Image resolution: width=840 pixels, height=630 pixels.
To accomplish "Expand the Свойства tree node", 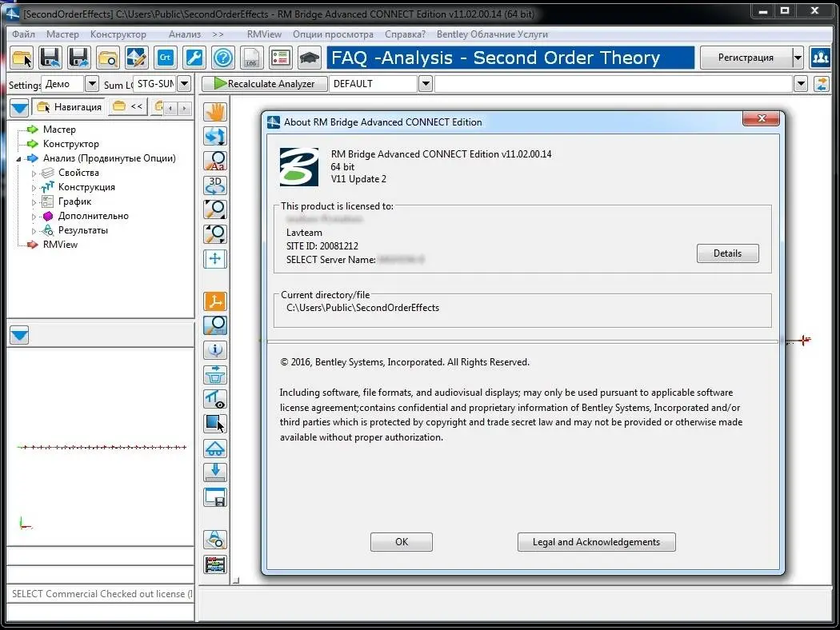I will [x=34, y=173].
